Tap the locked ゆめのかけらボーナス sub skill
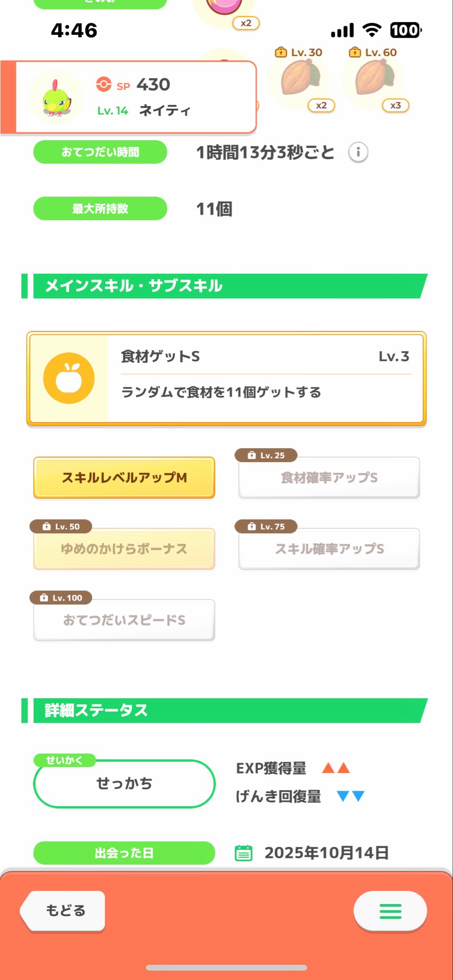The width and height of the screenshot is (453, 980). tap(124, 549)
